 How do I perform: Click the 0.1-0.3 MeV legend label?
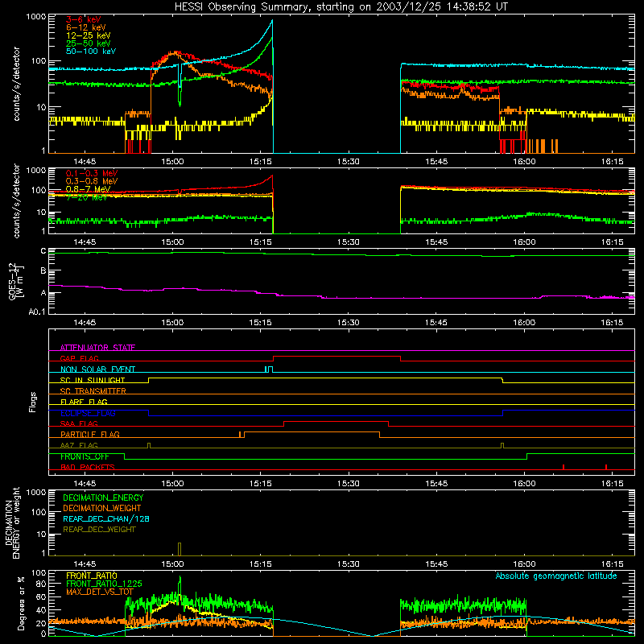coord(92,173)
